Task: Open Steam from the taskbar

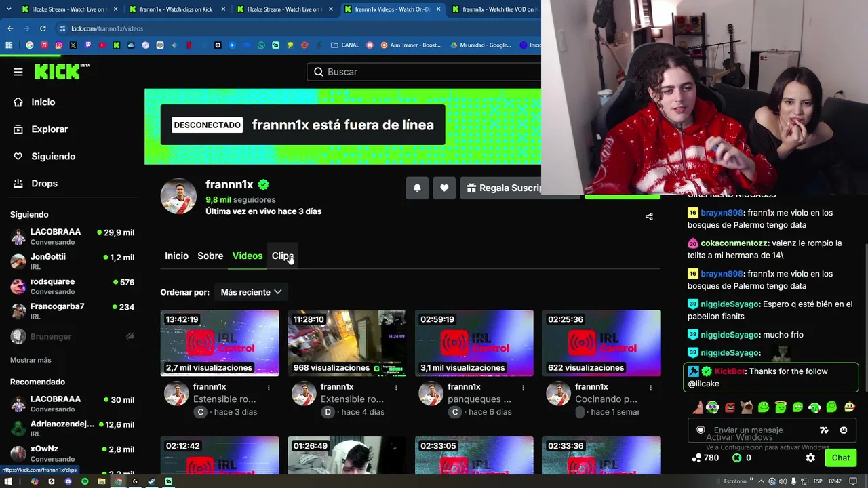Action: (151, 481)
